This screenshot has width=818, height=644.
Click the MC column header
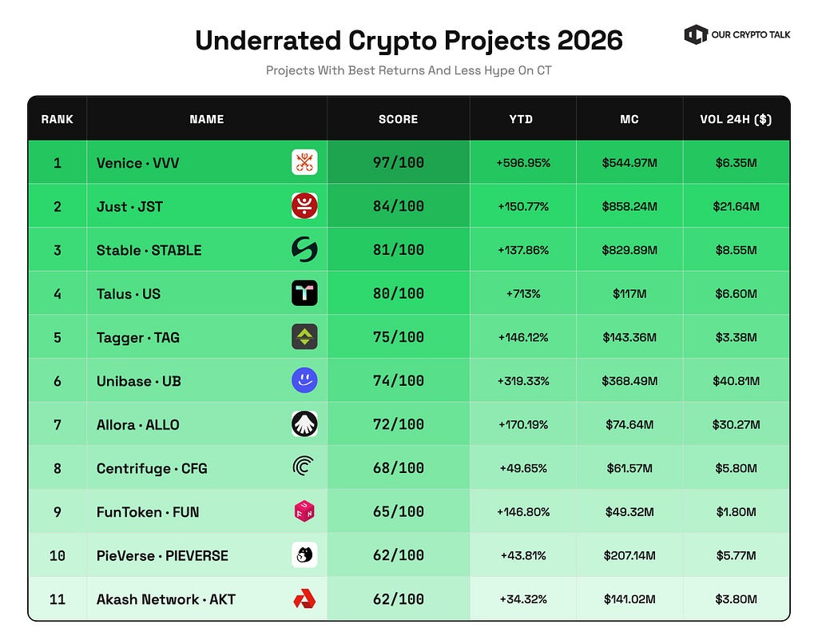(x=629, y=119)
